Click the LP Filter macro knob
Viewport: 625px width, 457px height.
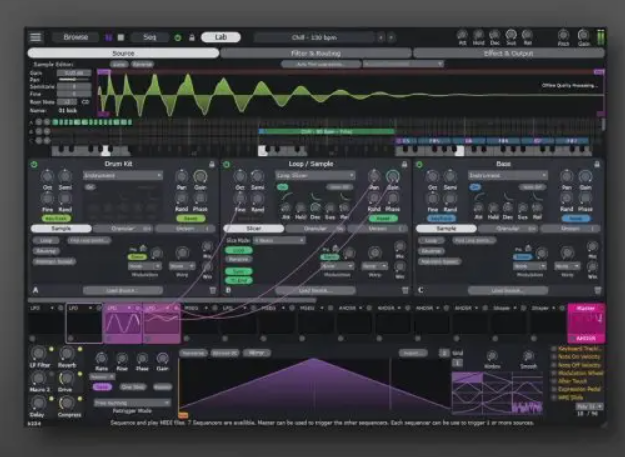click(39, 353)
